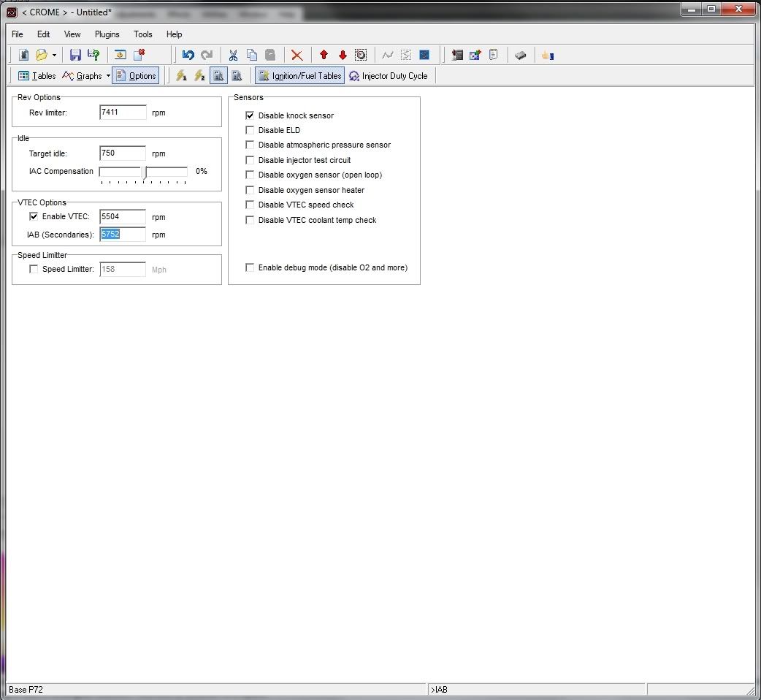Click the grey chip ROM icon

coord(521,56)
